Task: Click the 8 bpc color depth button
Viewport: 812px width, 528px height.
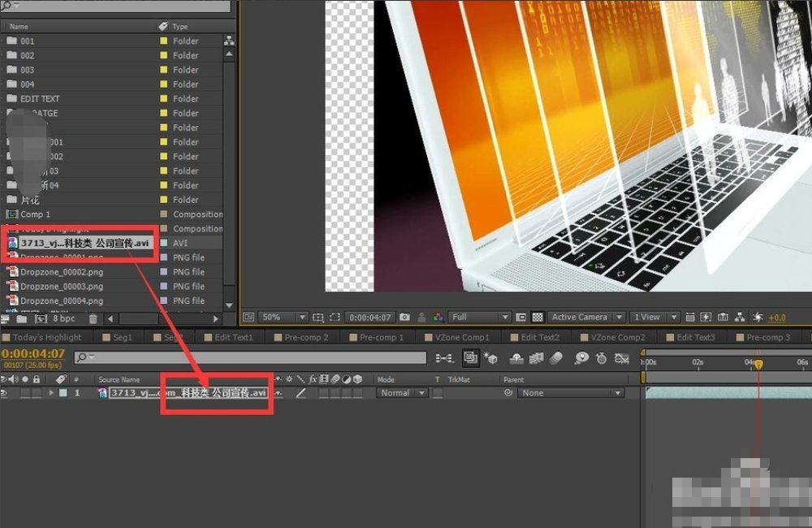Action: click(x=64, y=319)
